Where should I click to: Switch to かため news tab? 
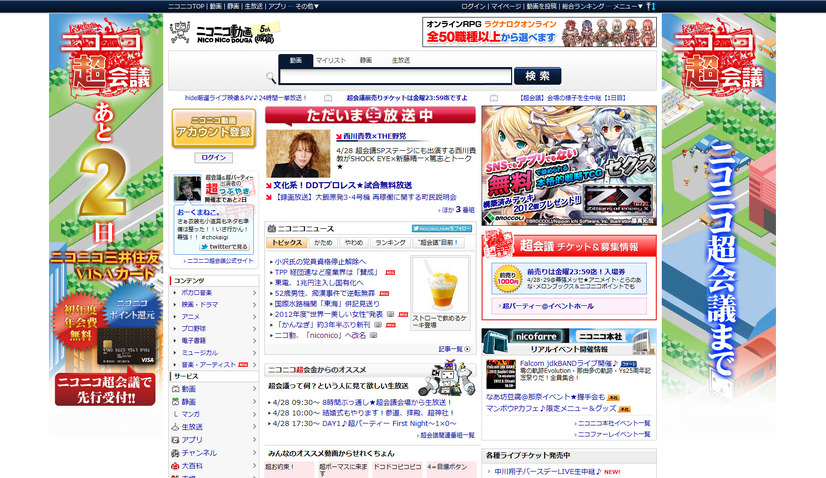pyautogui.click(x=323, y=242)
